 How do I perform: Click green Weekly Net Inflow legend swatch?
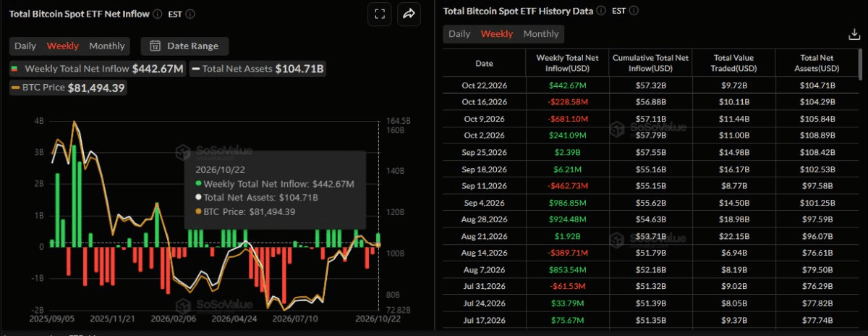coord(14,69)
